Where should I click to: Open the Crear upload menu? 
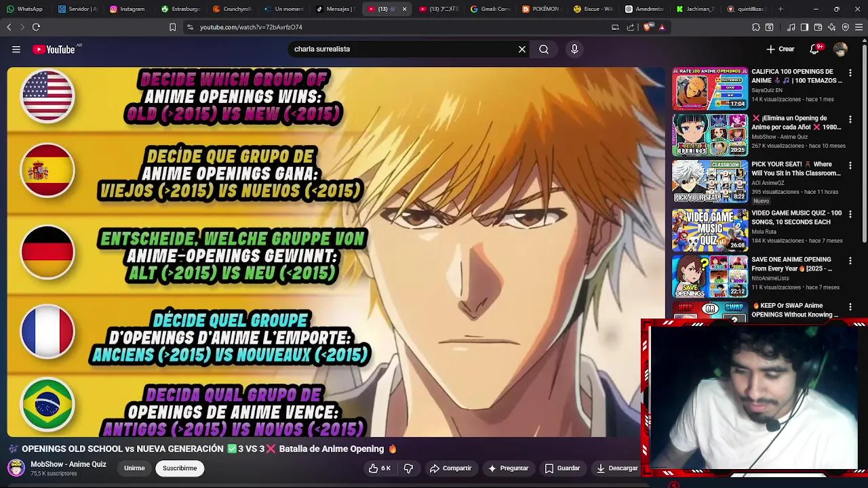click(781, 49)
